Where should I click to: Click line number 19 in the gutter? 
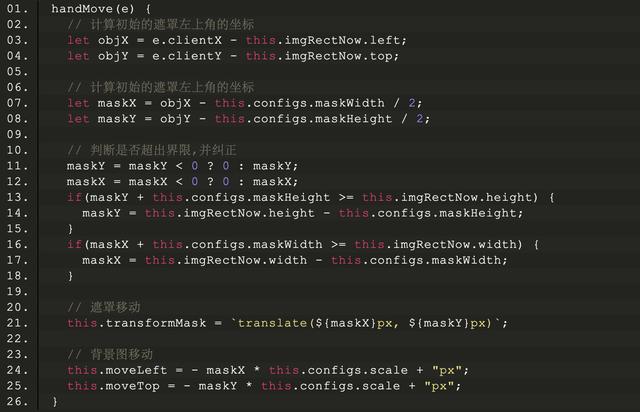coord(18,292)
